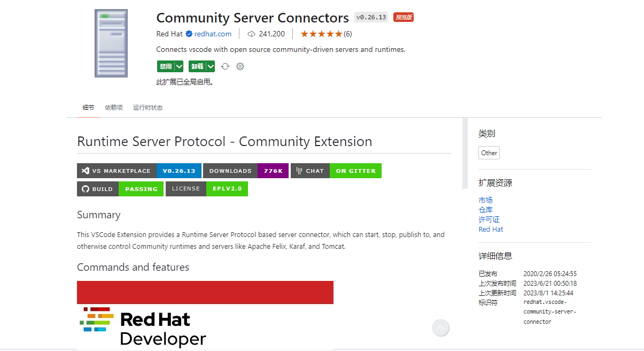
Task: Click the VS Marketplace version badge
Action: [x=139, y=171]
